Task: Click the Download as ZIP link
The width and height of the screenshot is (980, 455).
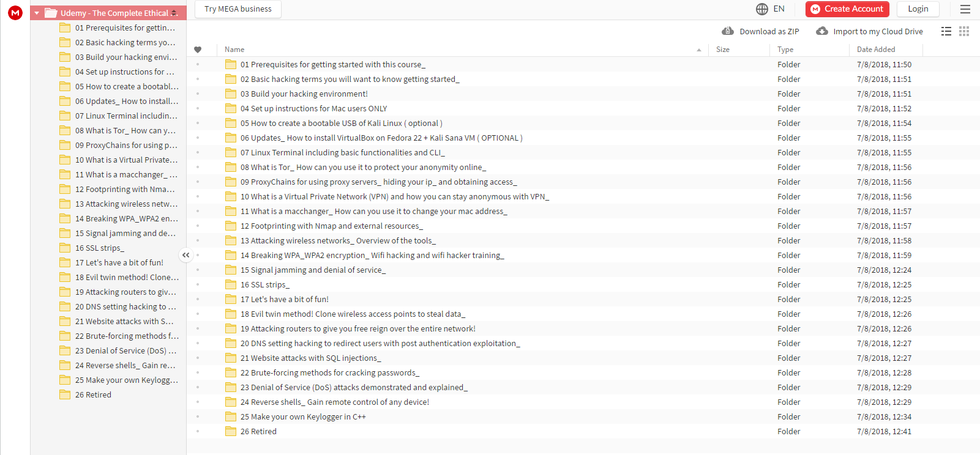Action: pyautogui.click(x=769, y=32)
